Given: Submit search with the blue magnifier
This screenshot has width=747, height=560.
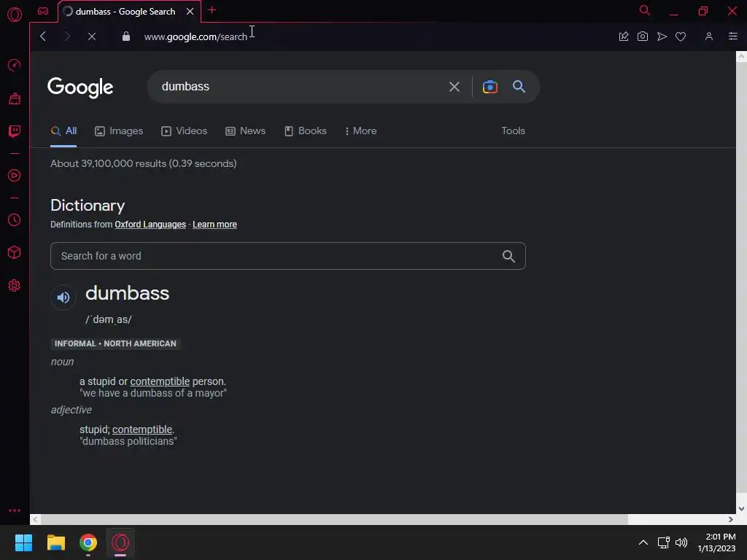Looking at the screenshot, I should (x=519, y=86).
